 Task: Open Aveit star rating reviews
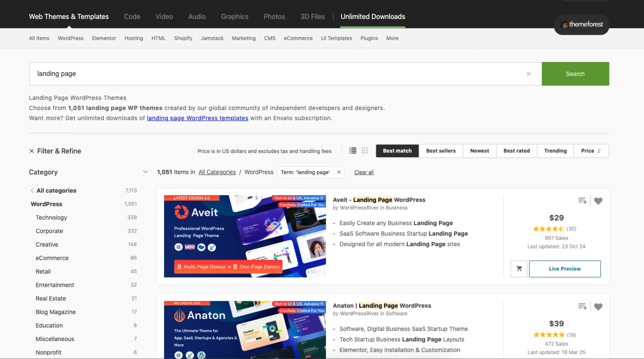(x=548, y=229)
